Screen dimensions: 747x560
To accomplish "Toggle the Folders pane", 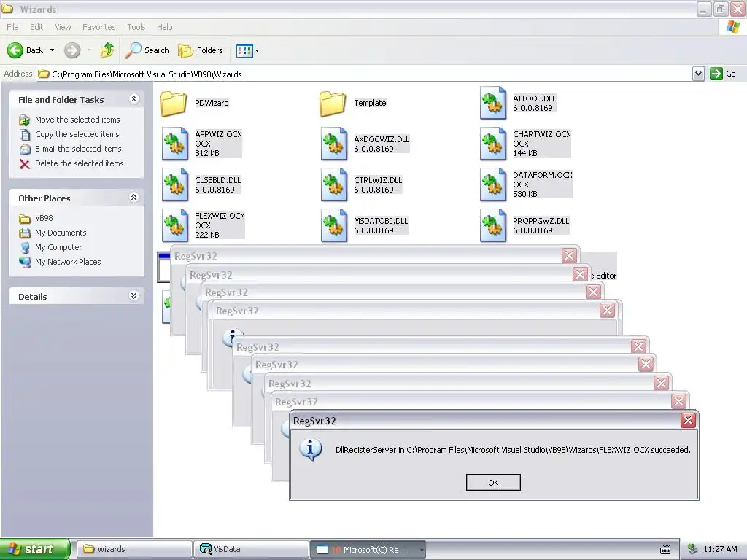I will click(x=200, y=50).
